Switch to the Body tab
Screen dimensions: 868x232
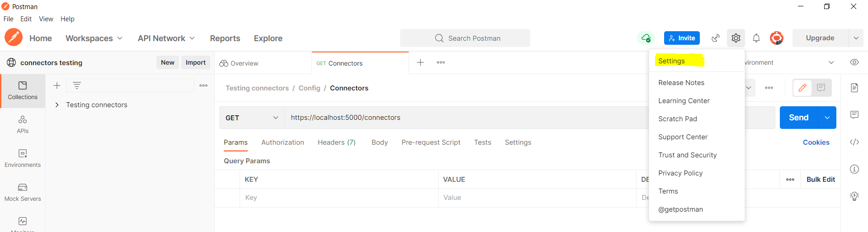(380, 142)
